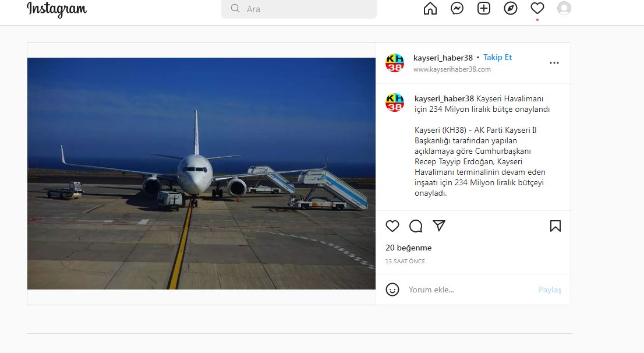Go to Instagram home feed icon

(430, 8)
